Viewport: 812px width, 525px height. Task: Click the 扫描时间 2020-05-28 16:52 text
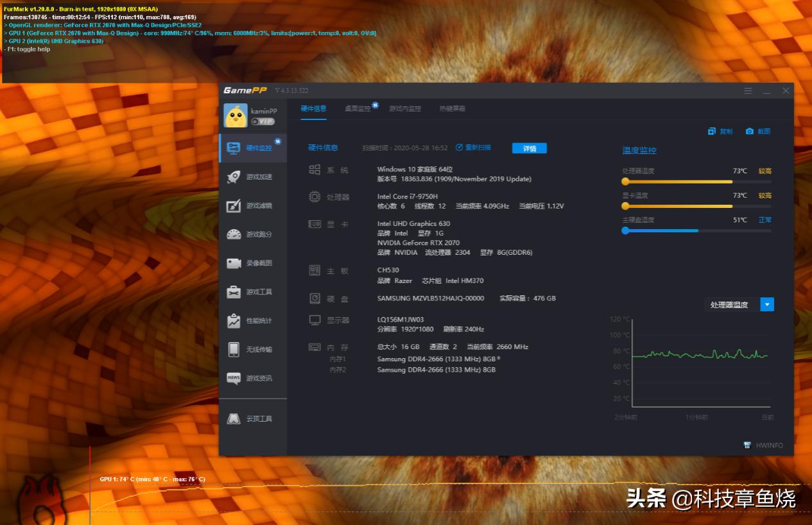405,148
